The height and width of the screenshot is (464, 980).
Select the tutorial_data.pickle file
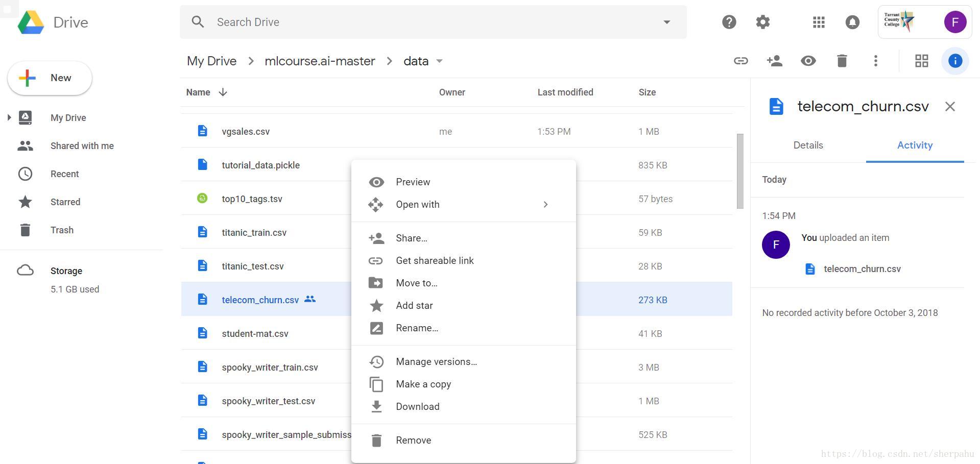[260, 165]
